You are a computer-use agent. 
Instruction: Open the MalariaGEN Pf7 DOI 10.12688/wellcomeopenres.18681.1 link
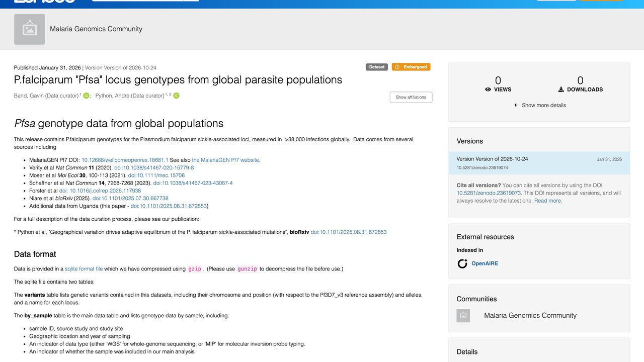pyautogui.click(x=125, y=160)
